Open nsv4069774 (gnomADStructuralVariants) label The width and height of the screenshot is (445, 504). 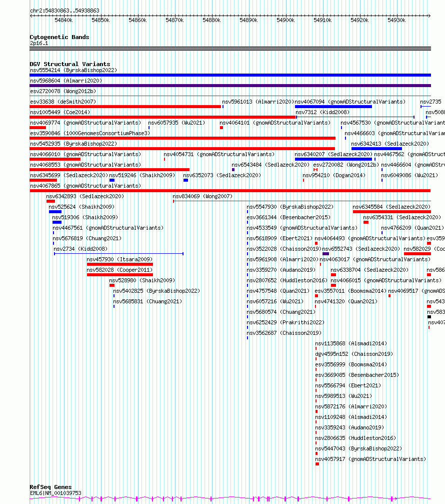[x=85, y=123]
